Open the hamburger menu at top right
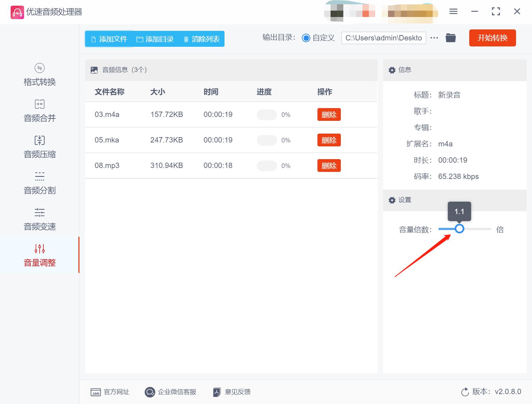The width and height of the screenshot is (532, 404). (x=453, y=11)
